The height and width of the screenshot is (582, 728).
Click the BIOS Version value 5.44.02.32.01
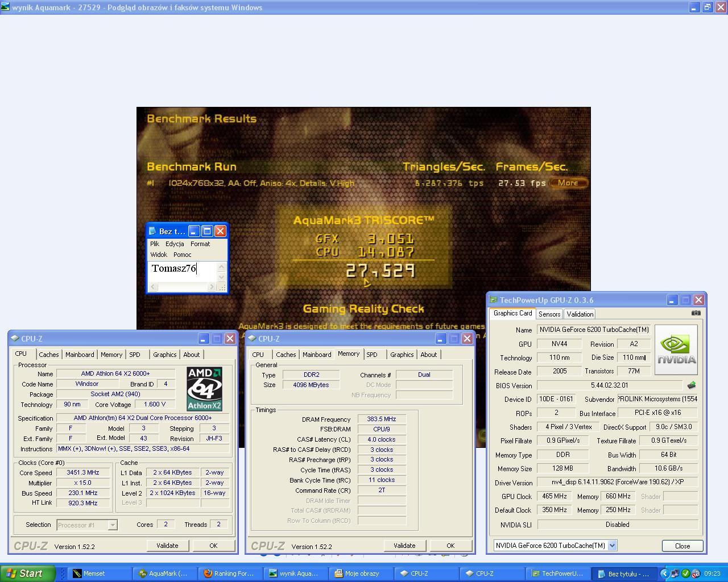point(609,385)
